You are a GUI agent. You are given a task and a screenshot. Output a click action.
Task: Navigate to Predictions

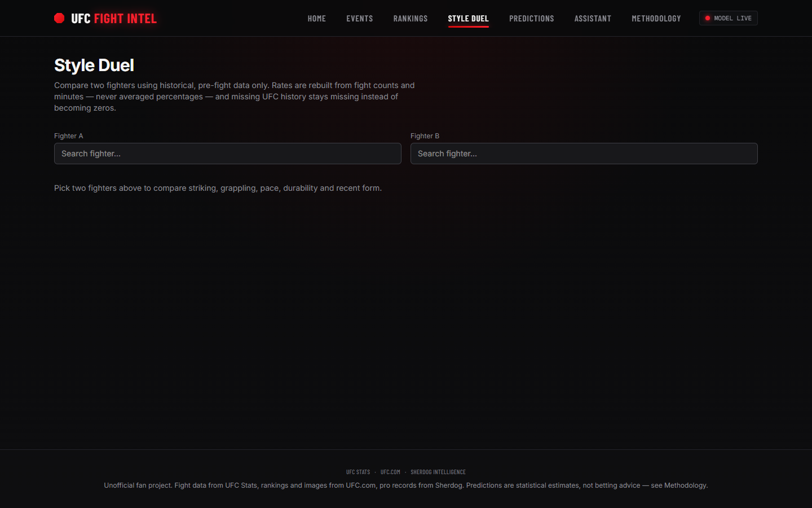pos(532,19)
